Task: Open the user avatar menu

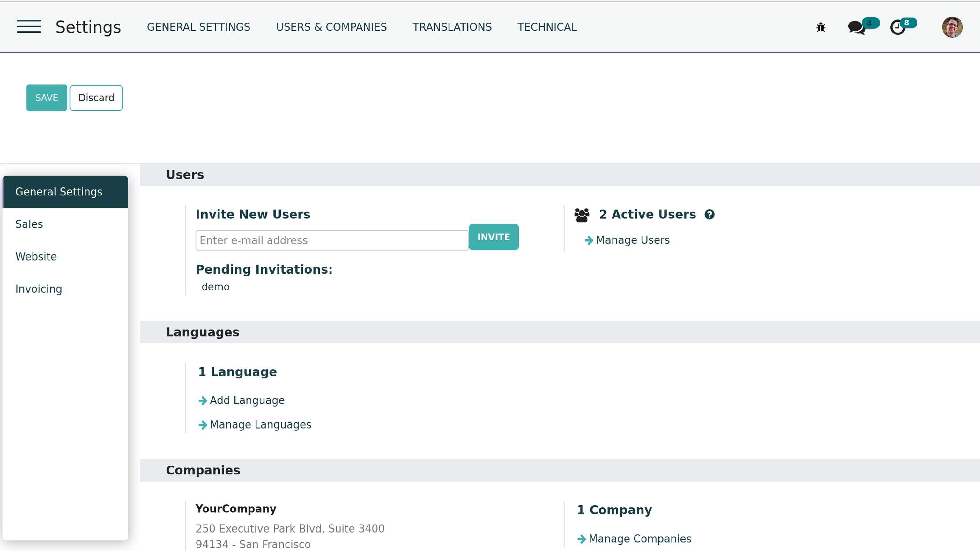Action: [952, 27]
